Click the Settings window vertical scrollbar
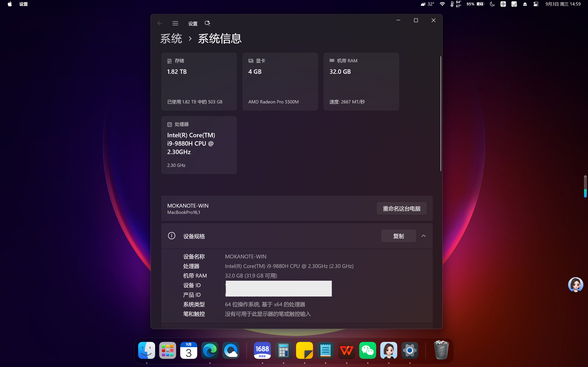 coord(440,114)
